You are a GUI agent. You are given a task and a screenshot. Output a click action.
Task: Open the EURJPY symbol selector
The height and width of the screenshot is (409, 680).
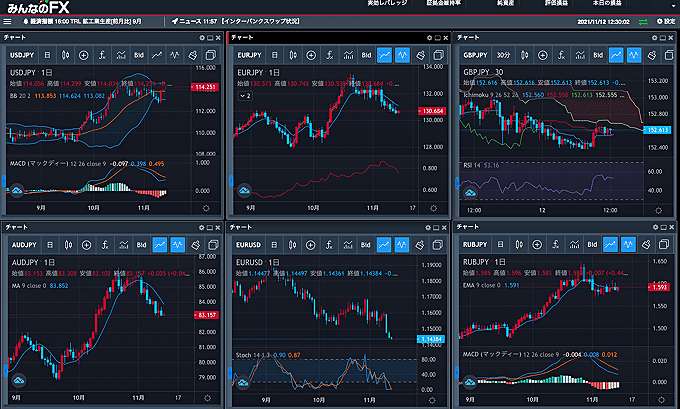(x=249, y=55)
